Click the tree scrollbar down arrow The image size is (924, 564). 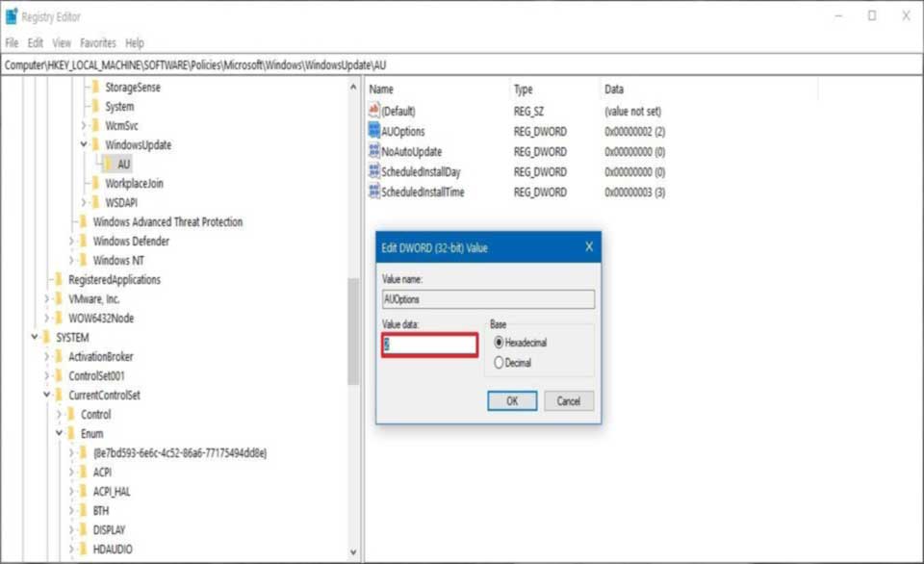point(353,552)
